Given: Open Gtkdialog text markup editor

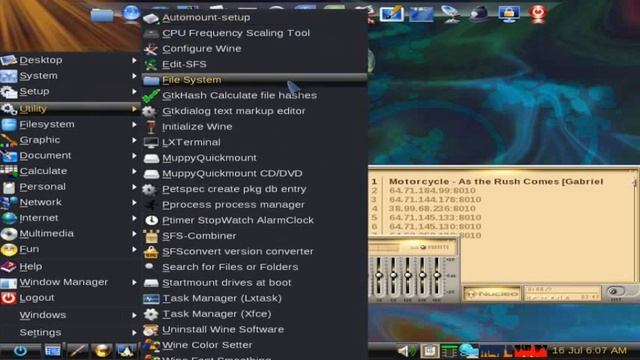Looking at the screenshot, I should click(x=254, y=111).
